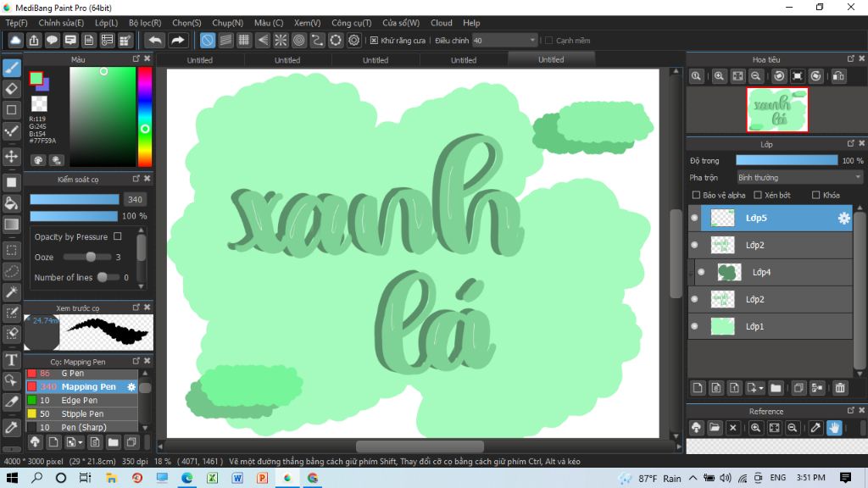868x488 pixels.
Task: Enable Bảo vệ alpha checkbox
Action: pyautogui.click(x=697, y=195)
